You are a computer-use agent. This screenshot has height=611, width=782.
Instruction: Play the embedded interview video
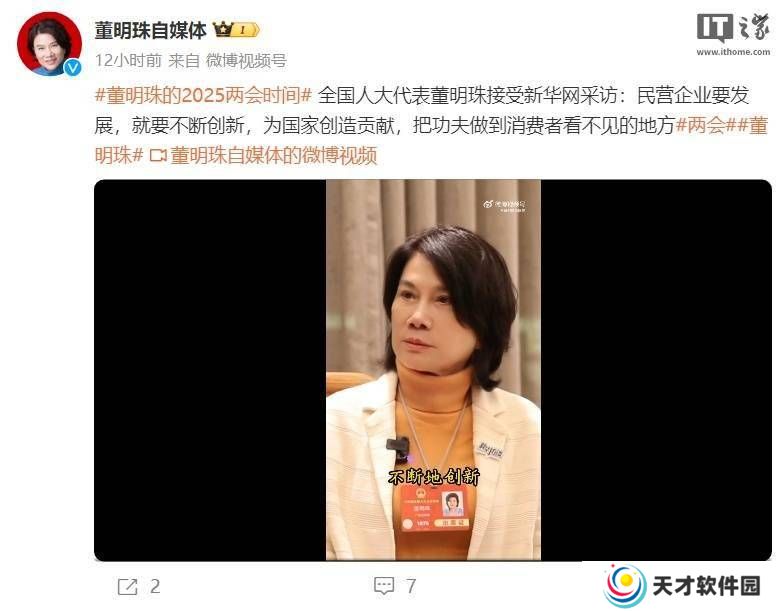433,370
